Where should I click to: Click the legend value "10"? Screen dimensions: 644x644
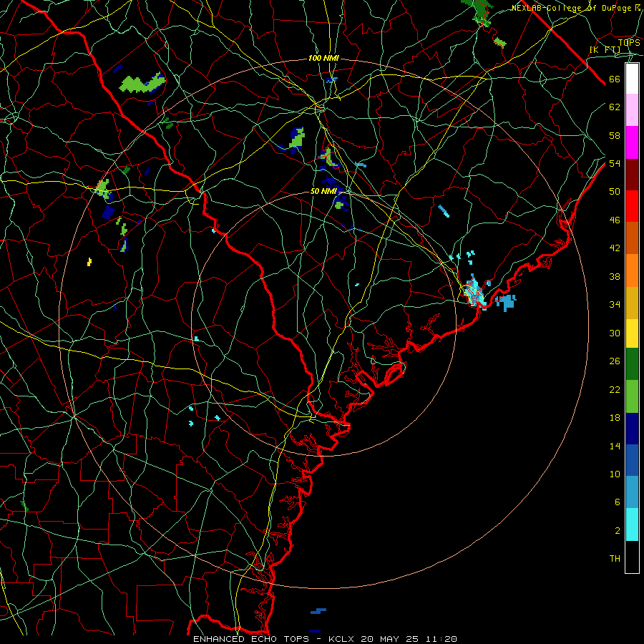615,474
